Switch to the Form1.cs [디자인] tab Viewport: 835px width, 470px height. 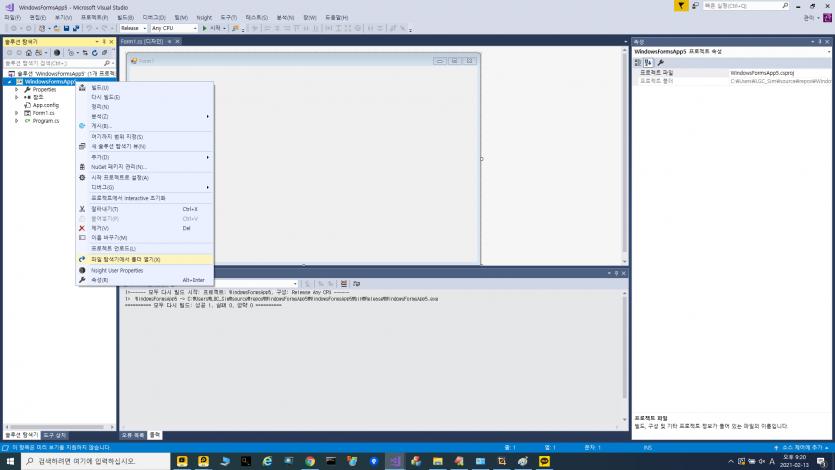[142, 41]
